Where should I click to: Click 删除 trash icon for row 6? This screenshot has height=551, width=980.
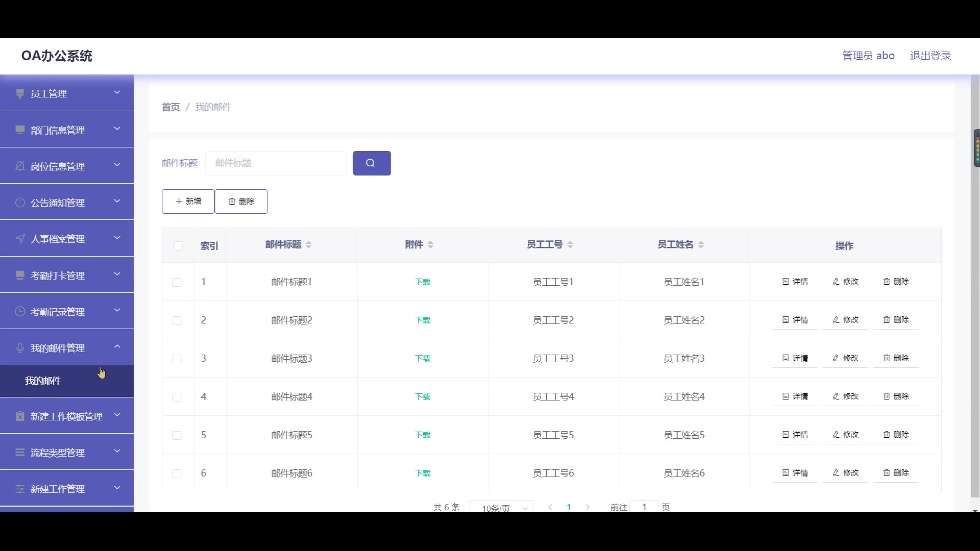pyautogui.click(x=887, y=473)
